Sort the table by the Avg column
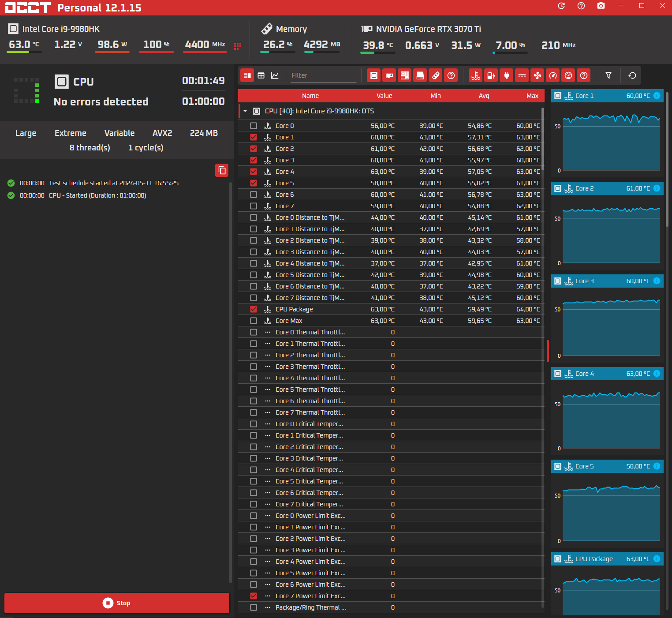The width and height of the screenshot is (672, 618). pyautogui.click(x=484, y=96)
